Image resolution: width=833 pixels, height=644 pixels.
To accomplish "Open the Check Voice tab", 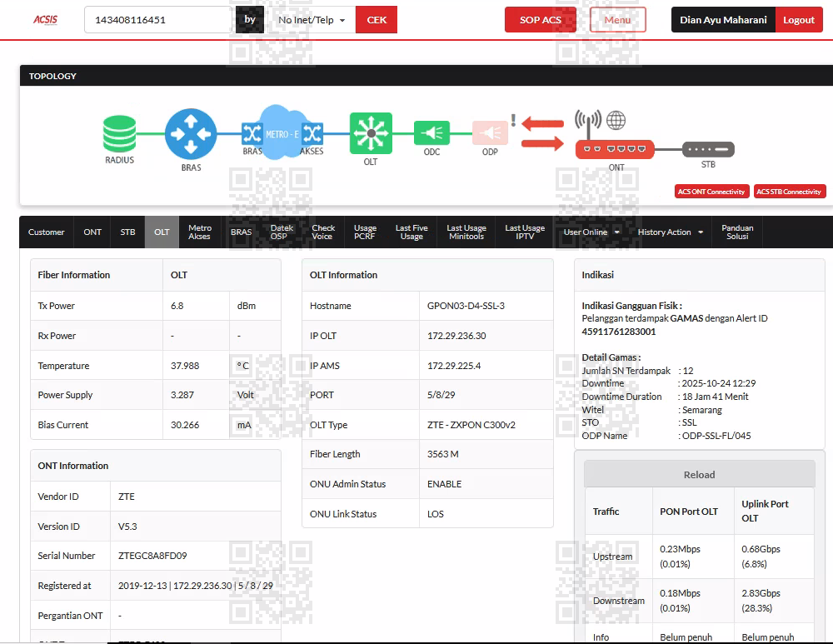I will pos(323,232).
